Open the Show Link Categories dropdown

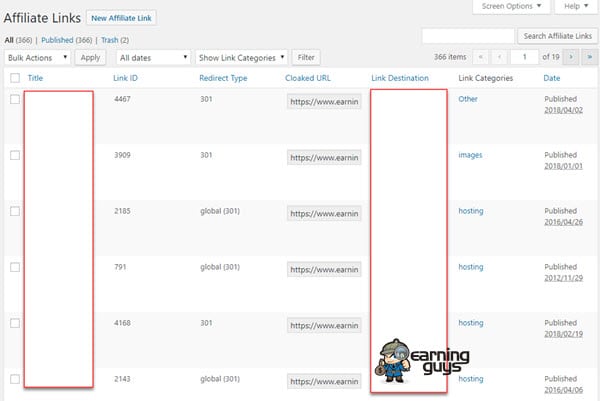[241, 57]
